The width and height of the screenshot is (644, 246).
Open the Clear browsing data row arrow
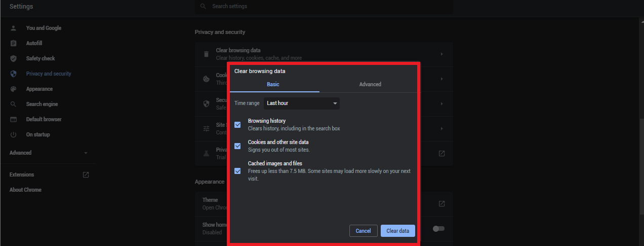tap(441, 54)
